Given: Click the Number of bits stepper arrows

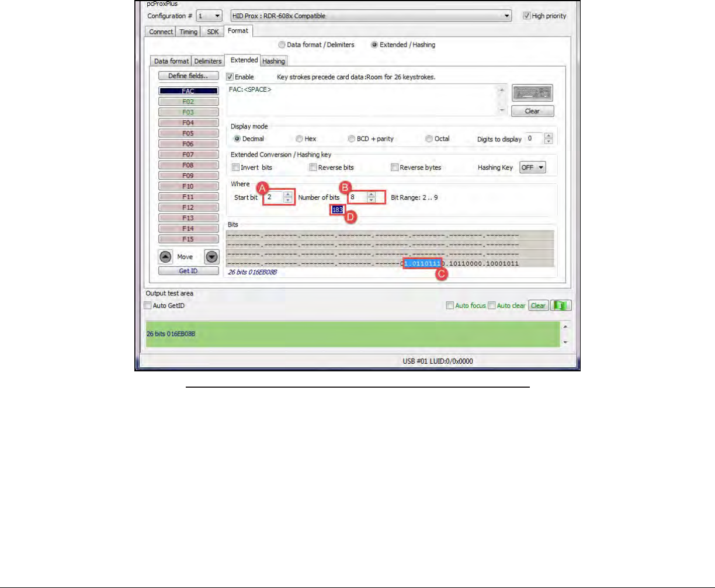Looking at the screenshot, I should point(371,197).
